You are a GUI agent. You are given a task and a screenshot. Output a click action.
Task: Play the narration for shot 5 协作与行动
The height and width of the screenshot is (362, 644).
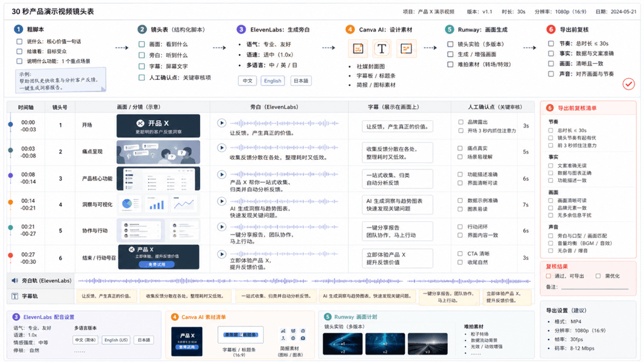222,227
